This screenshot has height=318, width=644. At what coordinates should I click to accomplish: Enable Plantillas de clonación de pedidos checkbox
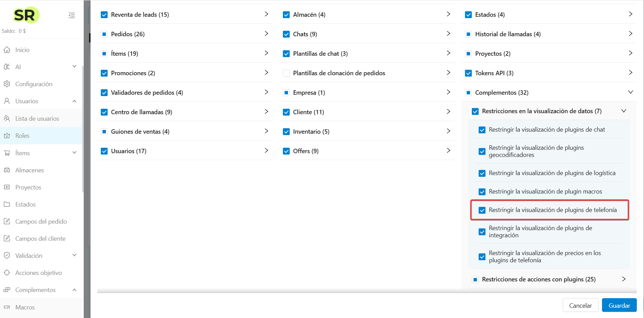[x=286, y=73]
